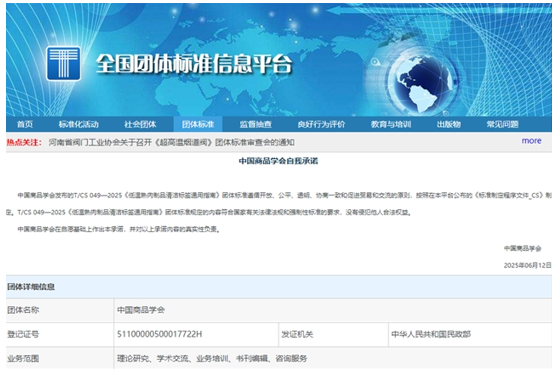Click the 中华人民共和国民政部 issuing authority cell
Screen dimensions: 555x375
[x=470, y=334]
